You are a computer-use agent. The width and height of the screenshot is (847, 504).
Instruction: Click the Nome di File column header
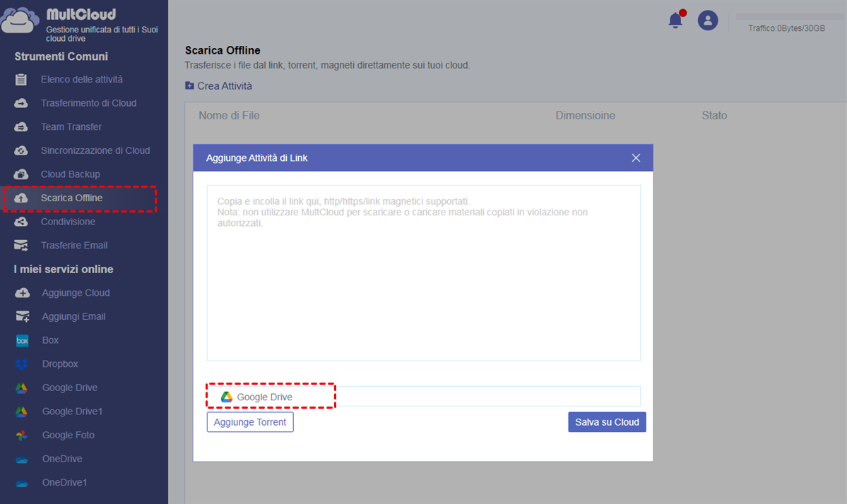click(x=229, y=116)
